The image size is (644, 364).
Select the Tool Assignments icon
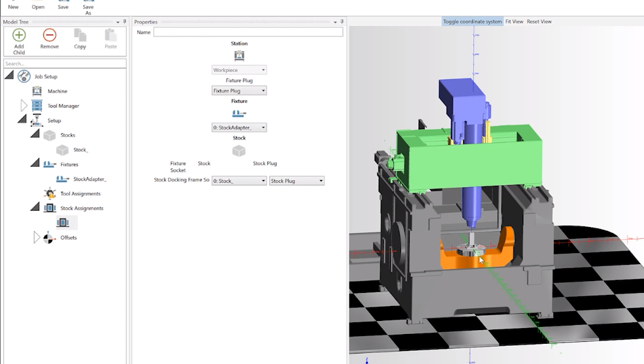click(x=50, y=193)
